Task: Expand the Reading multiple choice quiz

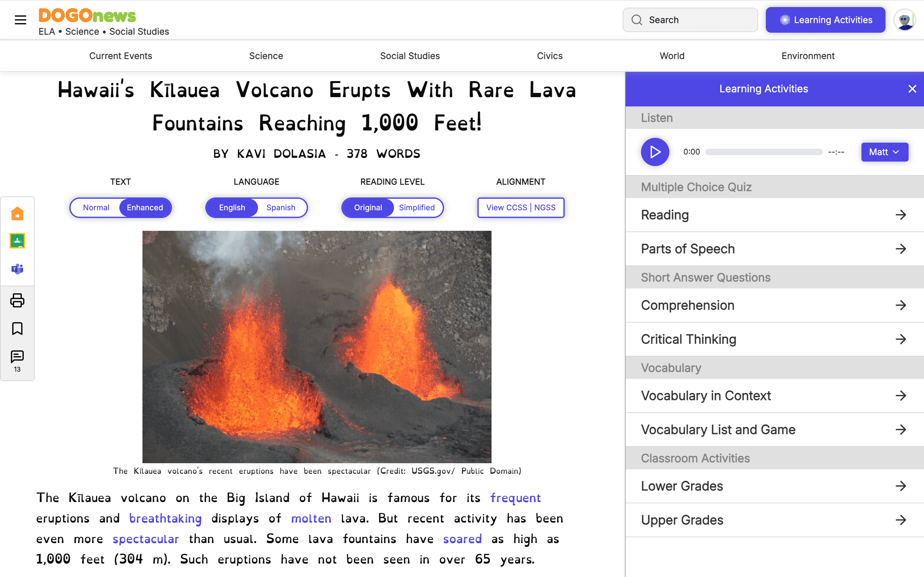Action: tap(774, 215)
